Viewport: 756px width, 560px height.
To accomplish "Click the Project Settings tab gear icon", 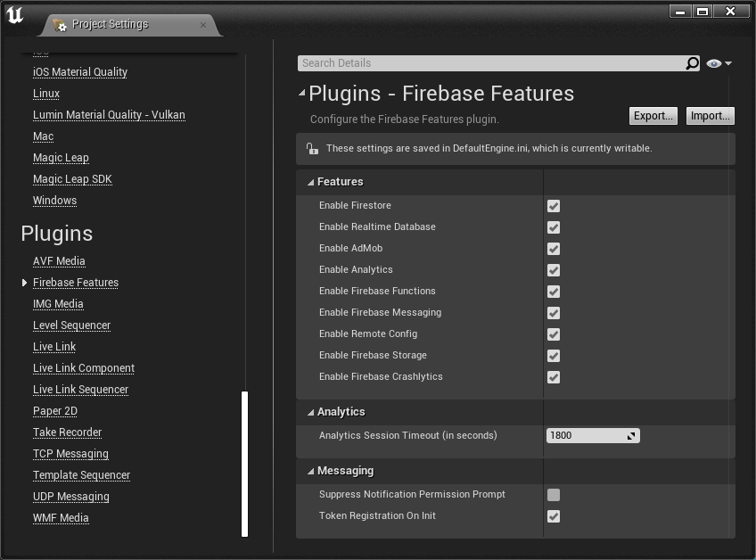I will tap(60, 25).
